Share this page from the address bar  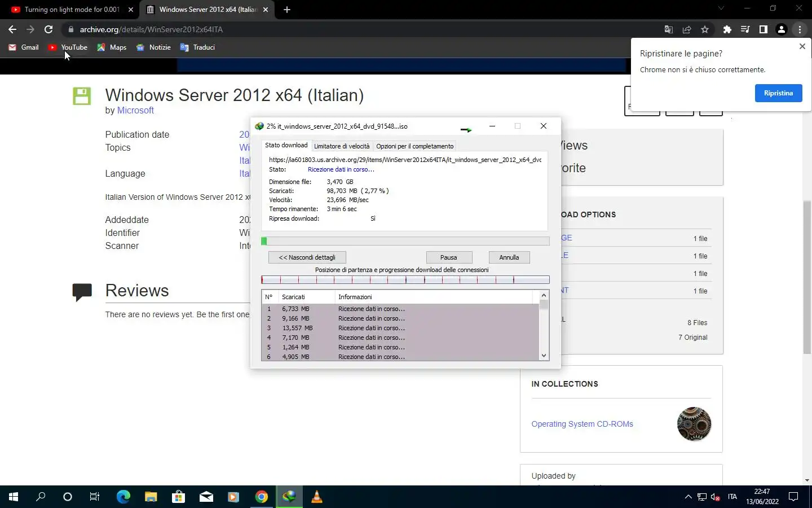point(687,29)
